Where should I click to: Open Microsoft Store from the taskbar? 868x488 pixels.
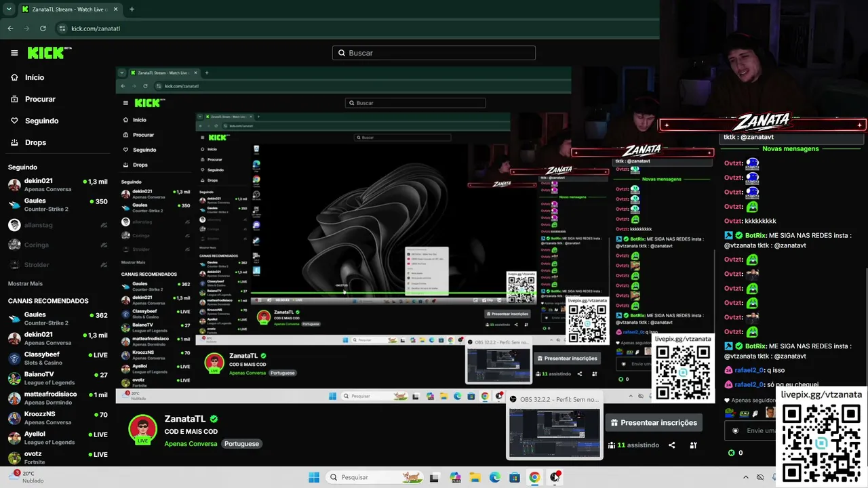tap(515, 477)
